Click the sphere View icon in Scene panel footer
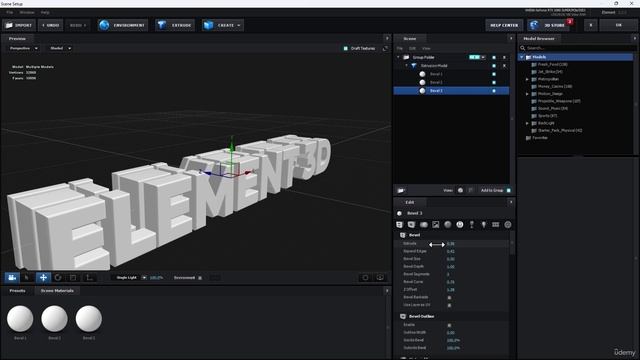 [460, 190]
